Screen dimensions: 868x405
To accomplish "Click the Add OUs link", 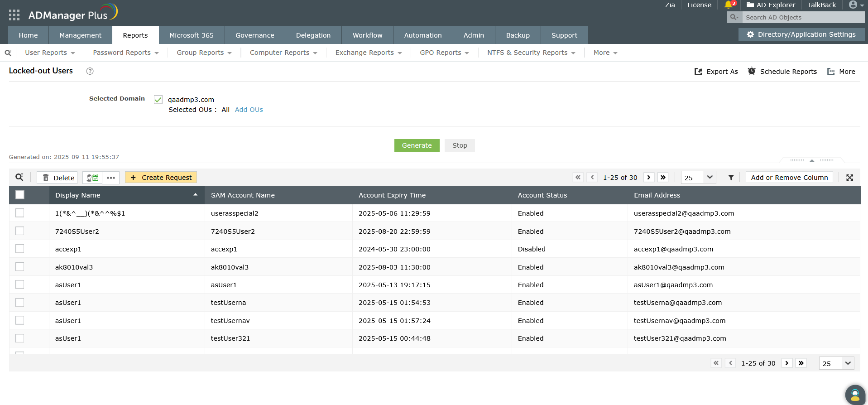I will click(249, 110).
